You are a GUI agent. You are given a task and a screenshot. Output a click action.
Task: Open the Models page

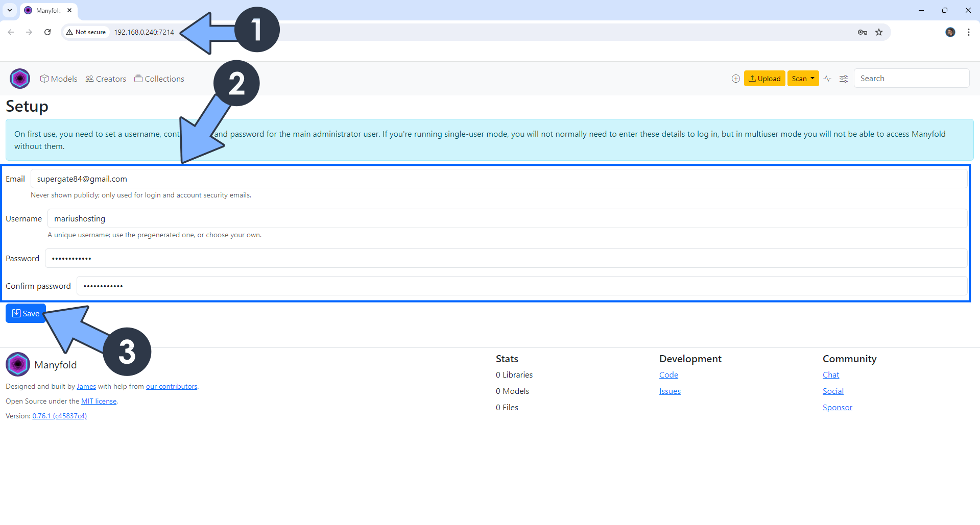coord(59,79)
